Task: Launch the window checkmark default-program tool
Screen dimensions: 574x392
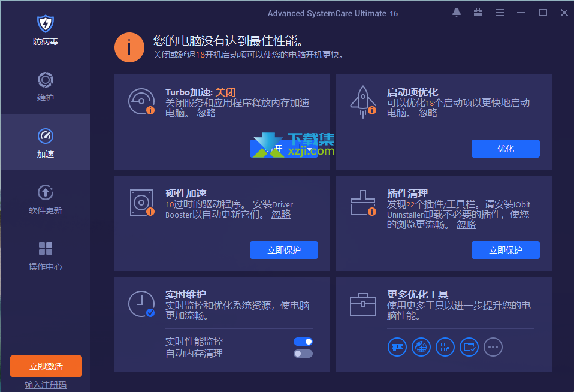Action: (469, 347)
